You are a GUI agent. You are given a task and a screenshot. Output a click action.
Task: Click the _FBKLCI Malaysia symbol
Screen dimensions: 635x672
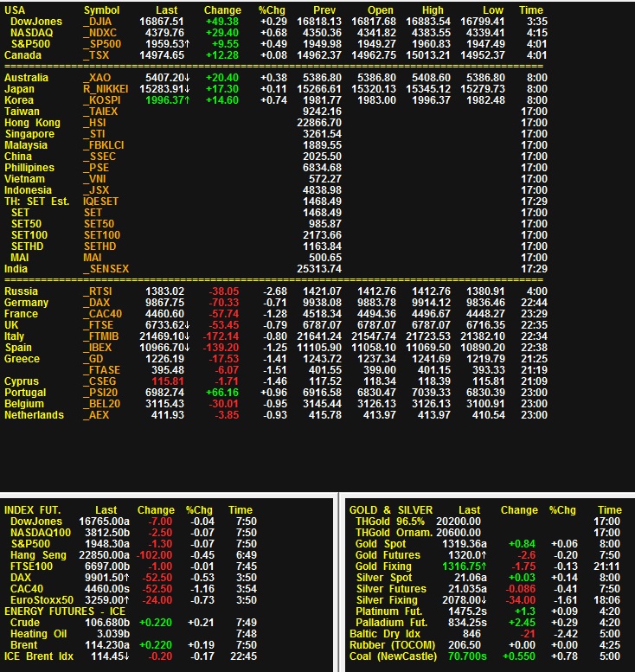(x=104, y=144)
